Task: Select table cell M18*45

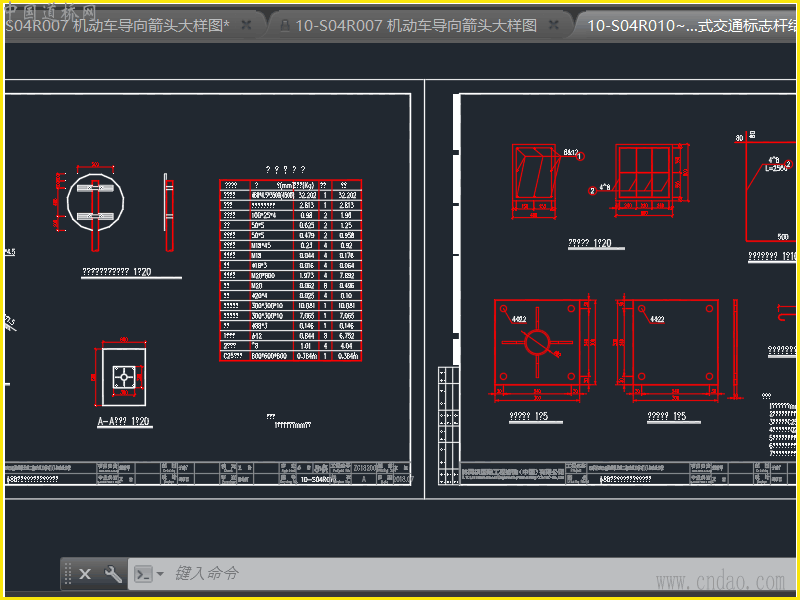Action: (x=261, y=245)
